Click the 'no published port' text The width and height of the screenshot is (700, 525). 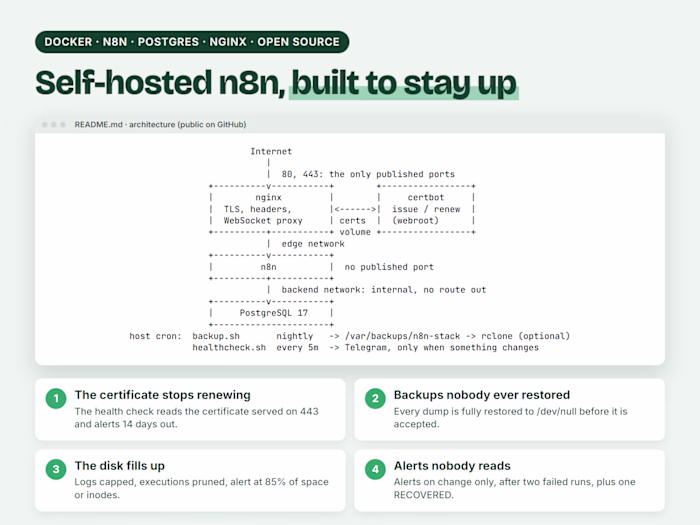click(x=389, y=267)
